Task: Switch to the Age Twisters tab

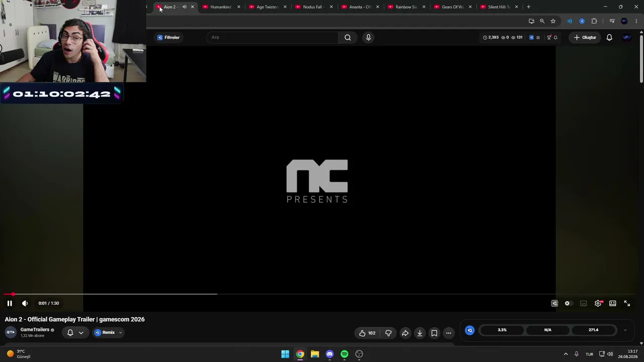Action: [x=267, y=7]
